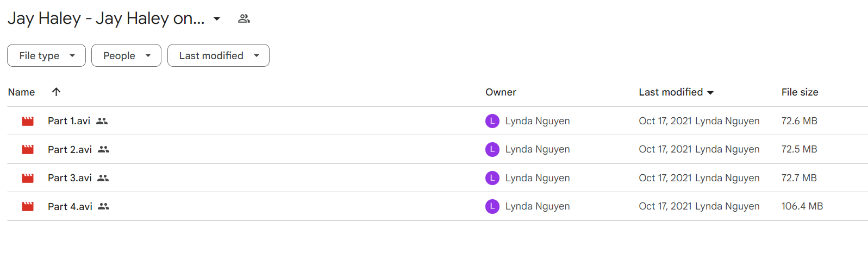Open the File type filter dropdown
Screen dimensions: 868x260
tap(46, 55)
